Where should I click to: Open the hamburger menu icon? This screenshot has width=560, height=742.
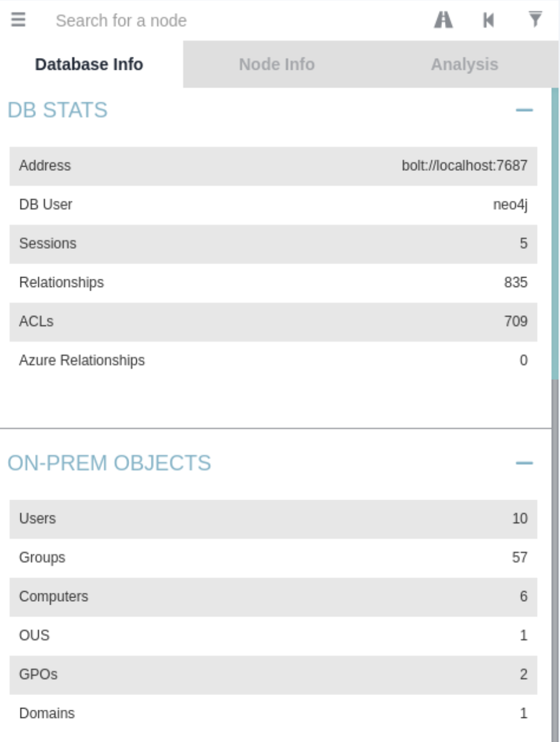[18, 20]
